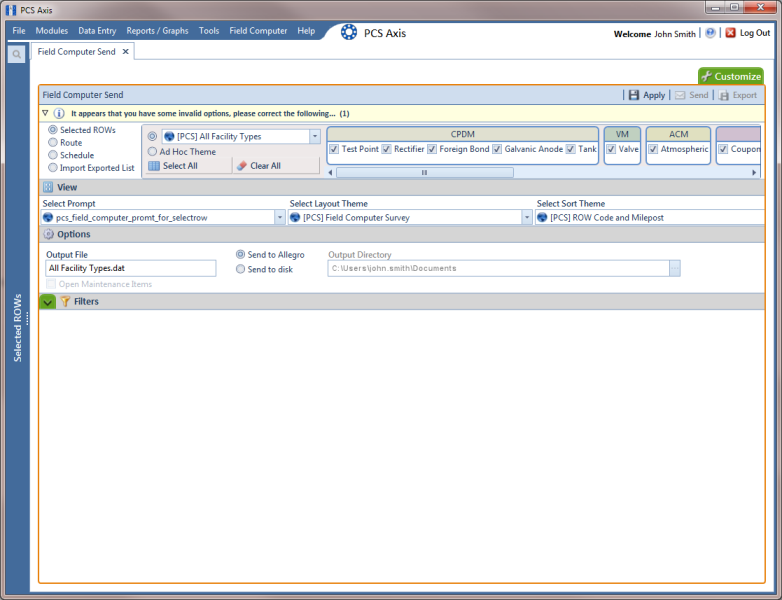Collapse the invalid options message triangle
Image resolution: width=782 pixels, height=600 pixels.
pos(45,113)
